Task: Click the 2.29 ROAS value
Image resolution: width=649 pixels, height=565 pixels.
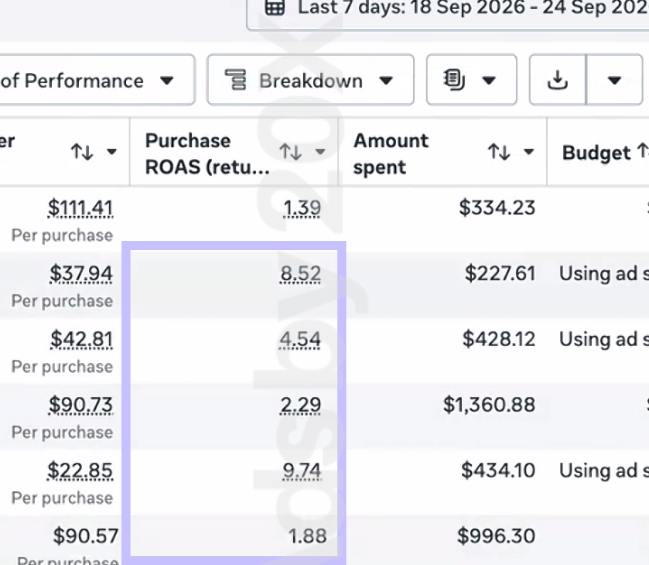Action: (300, 405)
